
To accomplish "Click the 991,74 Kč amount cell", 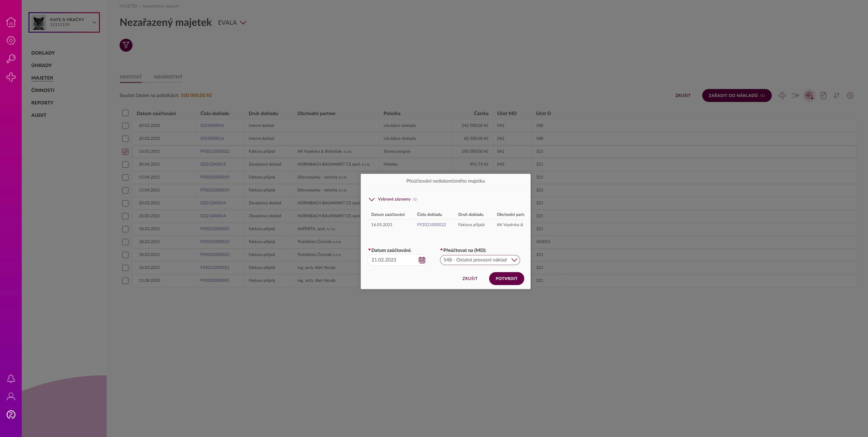I will [479, 164].
